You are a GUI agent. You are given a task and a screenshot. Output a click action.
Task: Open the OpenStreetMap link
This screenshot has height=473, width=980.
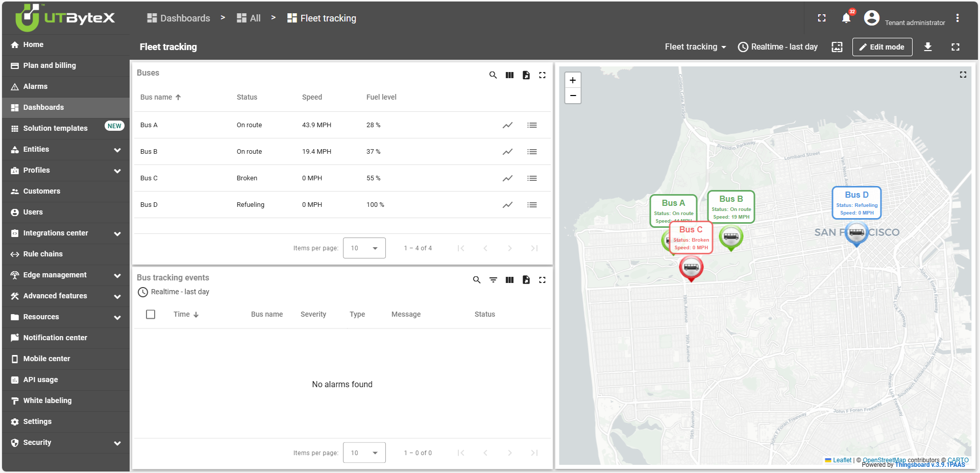(x=885, y=460)
